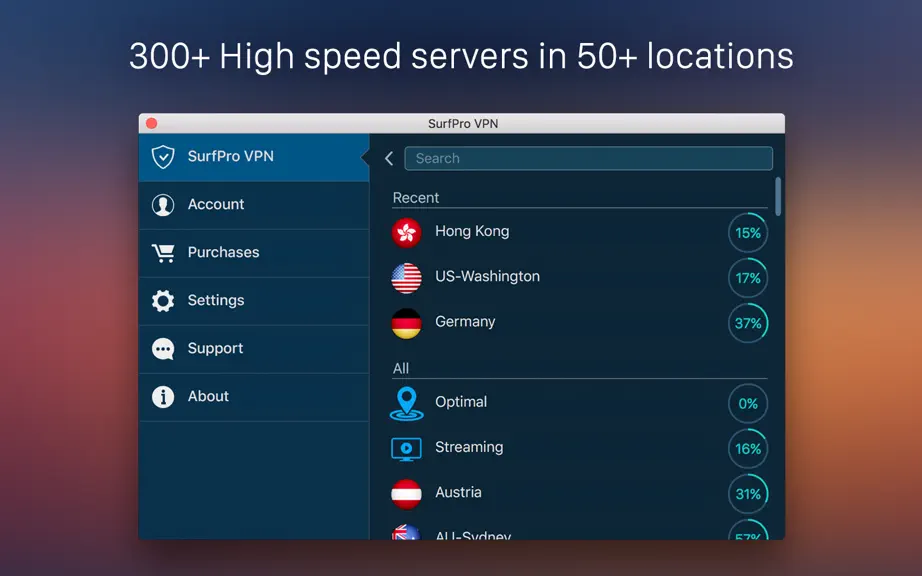Image resolution: width=922 pixels, height=576 pixels.
Task: Close the SurfPro VPN window
Action: (x=152, y=123)
